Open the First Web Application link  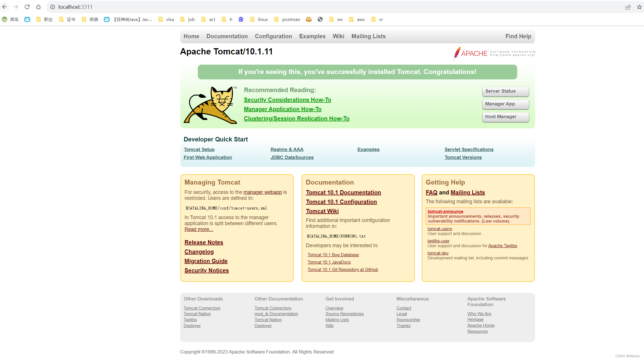208,157
